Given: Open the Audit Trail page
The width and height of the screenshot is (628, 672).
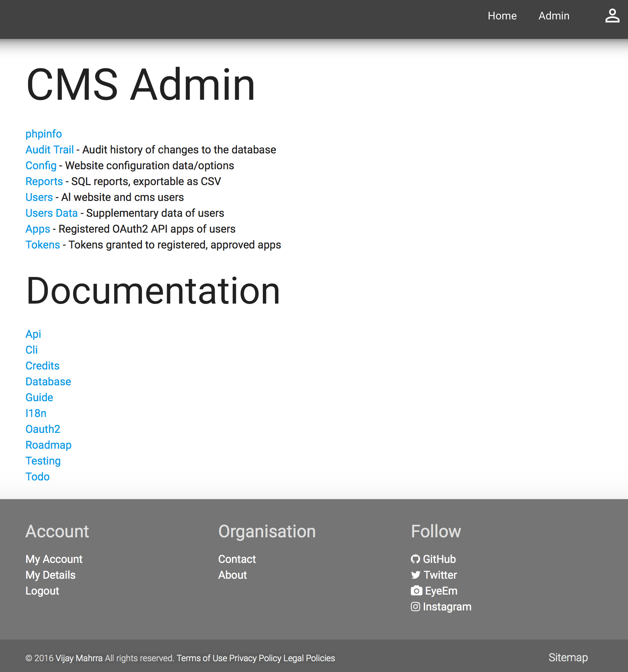Looking at the screenshot, I should pyautogui.click(x=50, y=149).
